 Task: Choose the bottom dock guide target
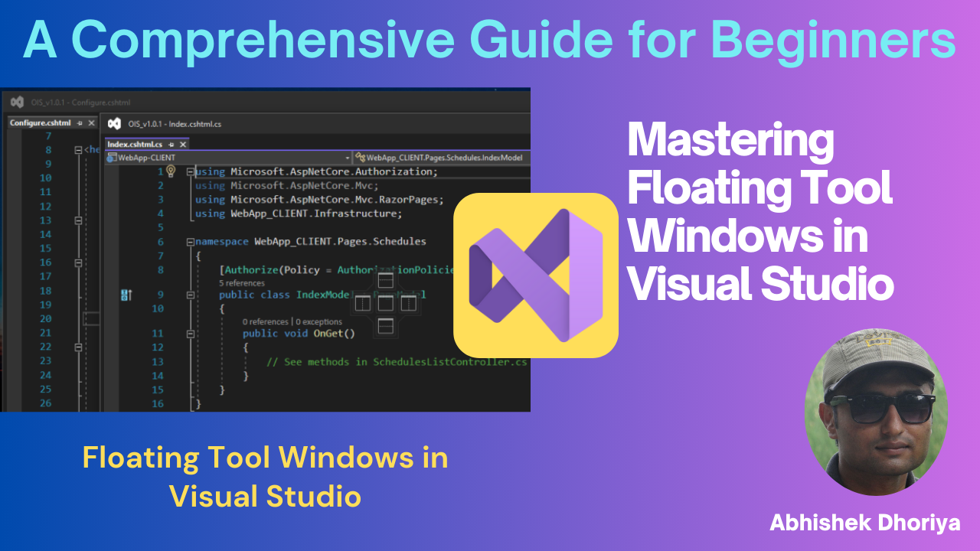pyautogui.click(x=386, y=327)
